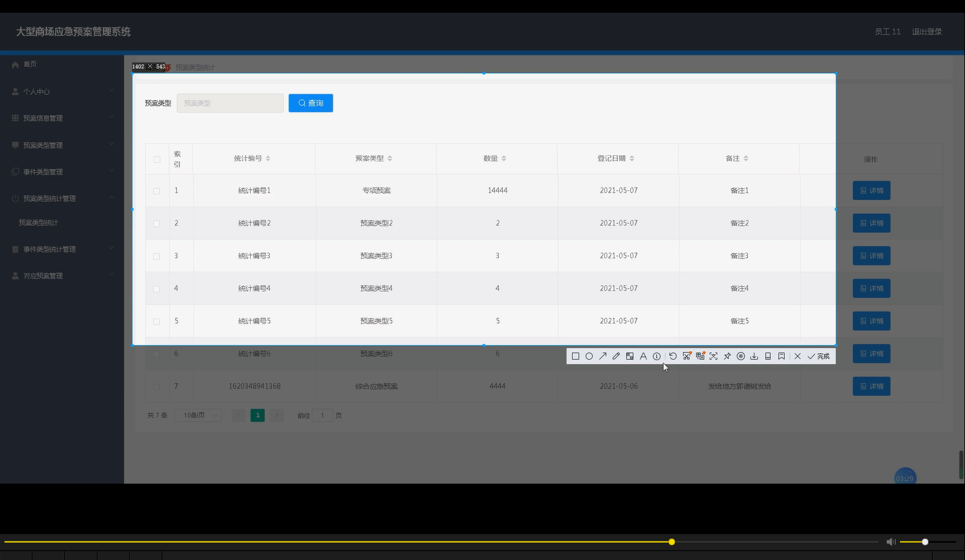The height and width of the screenshot is (560, 965).
Task: Check the checkbox for row 统计编号1
Action: click(x=157, y=191)
